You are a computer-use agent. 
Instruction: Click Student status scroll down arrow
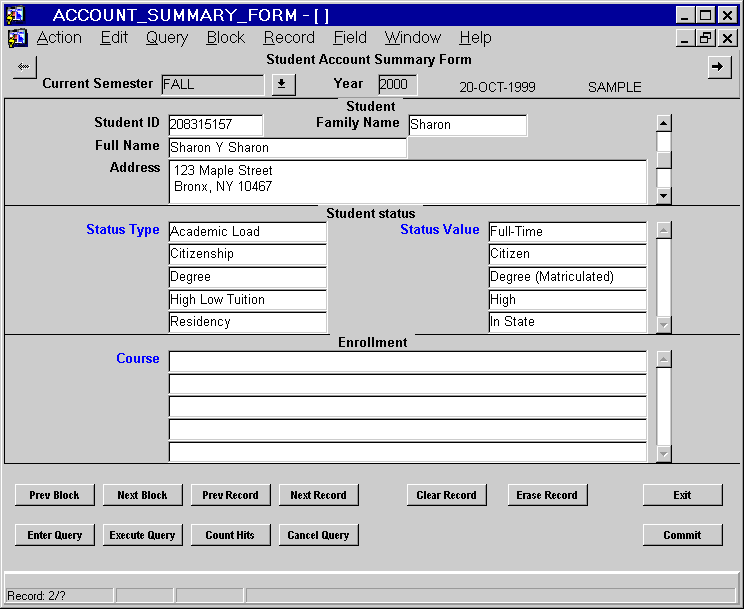[664, 325]
